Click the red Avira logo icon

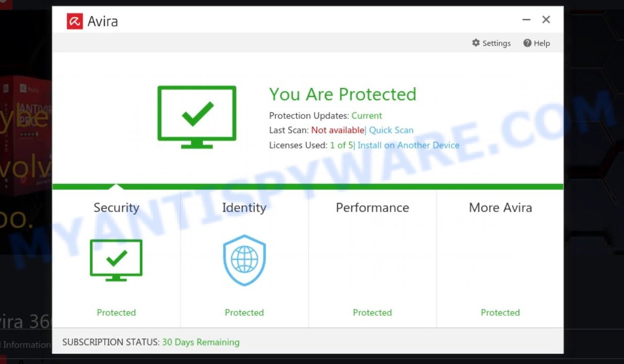[x=75, y=21]
